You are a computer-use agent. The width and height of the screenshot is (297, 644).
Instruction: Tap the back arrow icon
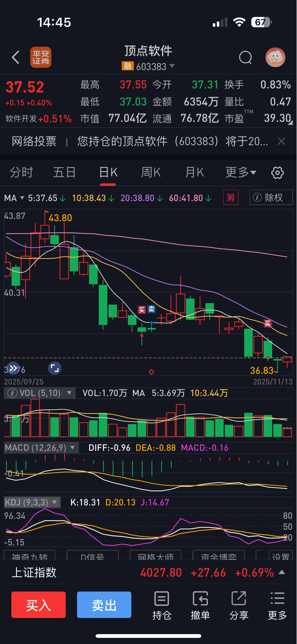pyautogui.click(x=15, y=58)
